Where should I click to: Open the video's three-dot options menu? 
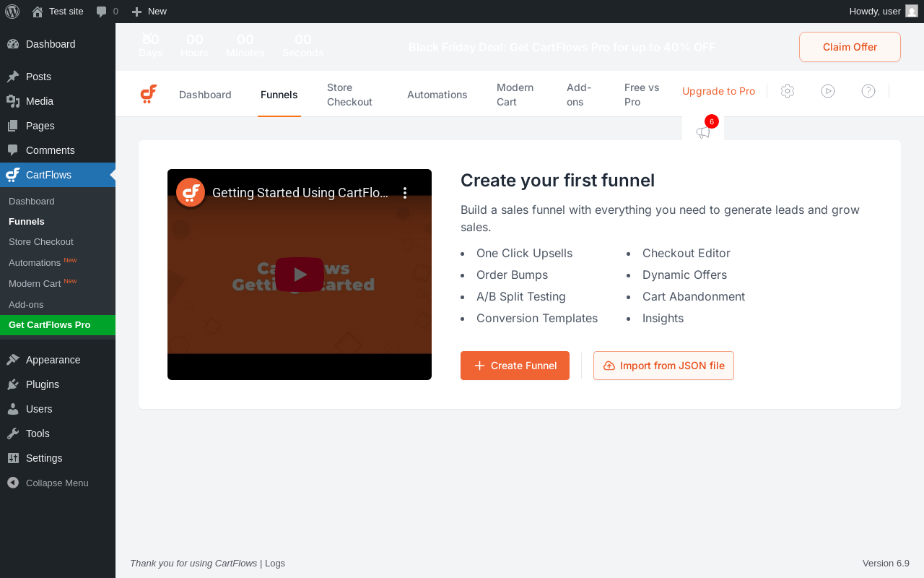pyautogui.click(x=405, y=193)
